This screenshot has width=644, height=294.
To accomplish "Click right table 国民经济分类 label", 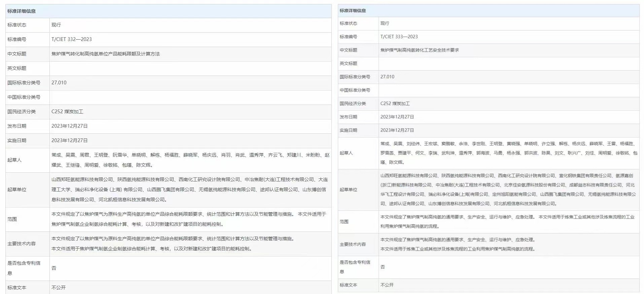I will [353, 103].
